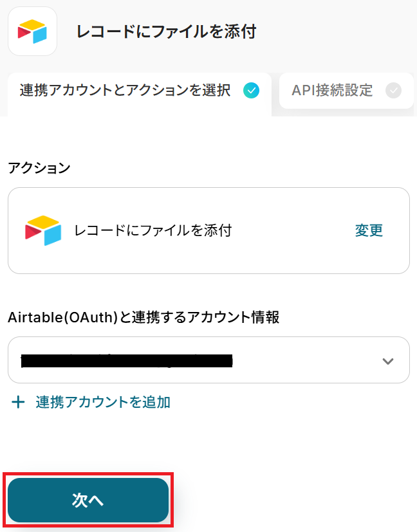
Task: Click the header title レコードにファイルを添付
Action: (x=166, y=32)
